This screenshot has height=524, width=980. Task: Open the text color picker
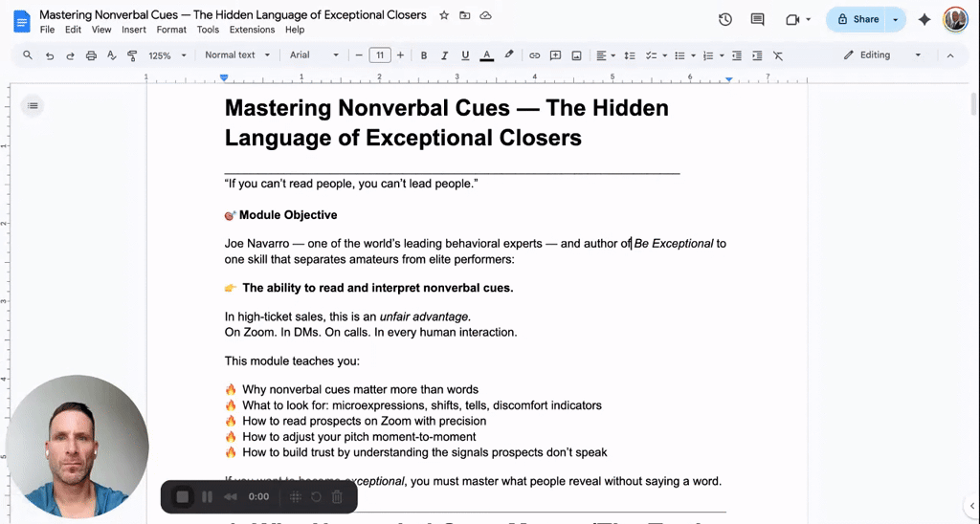point(487,55)
